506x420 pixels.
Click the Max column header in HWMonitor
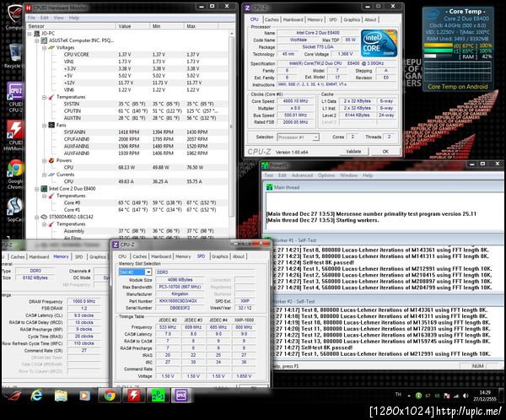pyautogui.click(x=201, y=26)
